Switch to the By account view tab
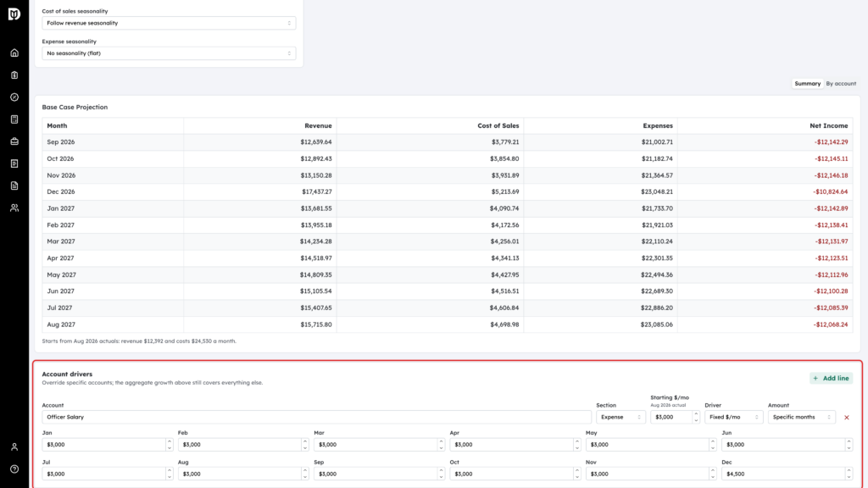Image resolution: width=868 pixels, height=488 pixels. [841, 84]
